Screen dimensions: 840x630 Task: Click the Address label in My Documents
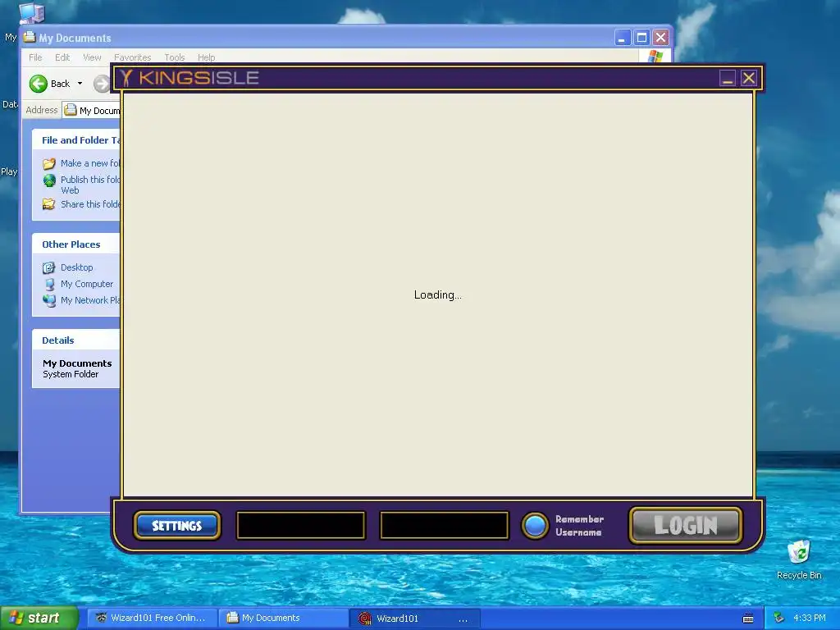pyautogui.click(x=41, y=110)
